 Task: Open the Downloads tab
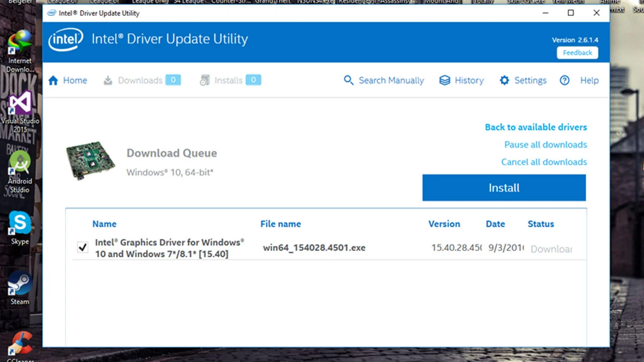[142, 80]
